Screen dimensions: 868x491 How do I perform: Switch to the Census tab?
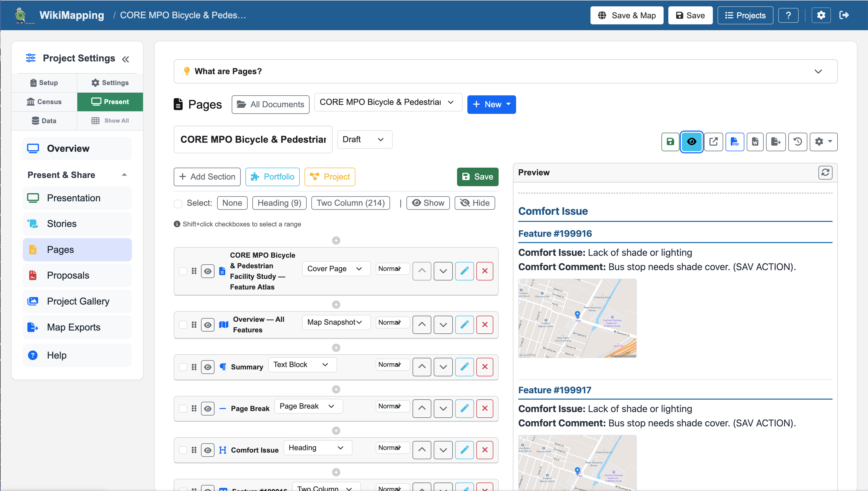coord(44,101)
